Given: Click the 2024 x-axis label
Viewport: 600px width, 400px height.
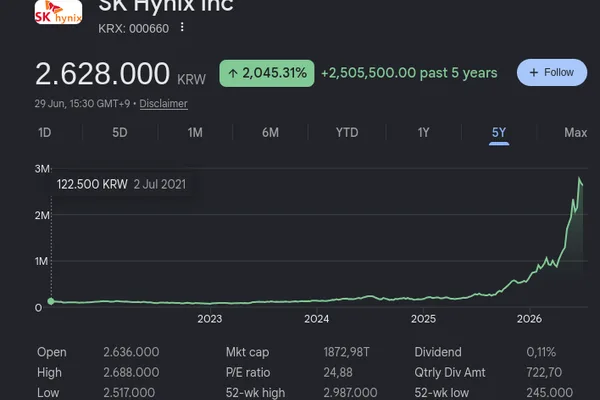Looking at the screenshot, I should tap(316, 318).
